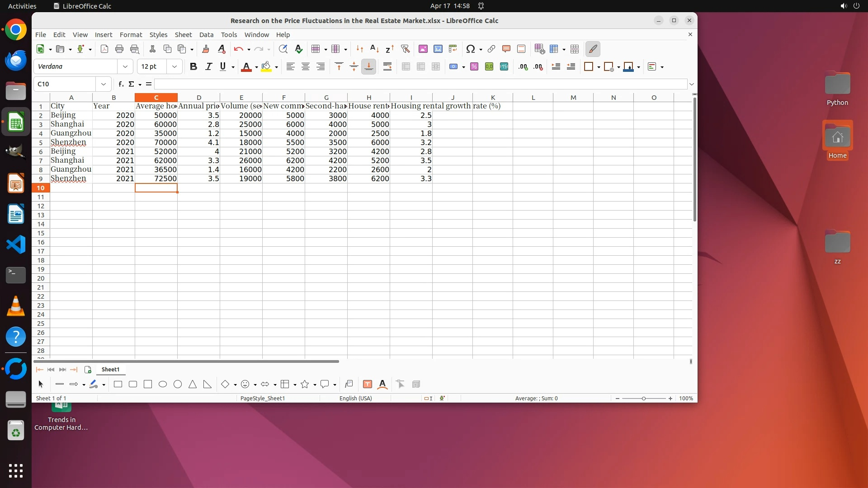Toggle Wrap Text button
This screenshot has width=868, height=488.
(x=387, y=66)
